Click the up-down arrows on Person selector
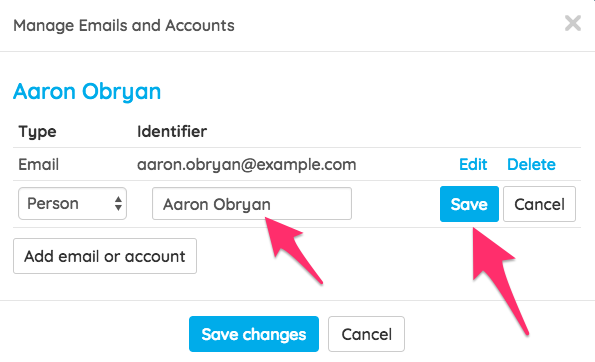The height and width of the screenshot is (362, 595). pyautogui.click(x=118, y=204)
